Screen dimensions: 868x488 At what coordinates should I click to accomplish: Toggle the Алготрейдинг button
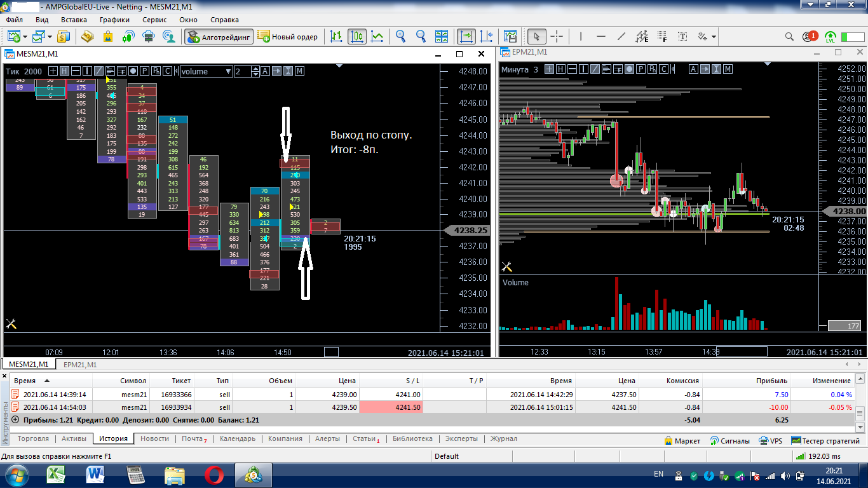point(219,36)
